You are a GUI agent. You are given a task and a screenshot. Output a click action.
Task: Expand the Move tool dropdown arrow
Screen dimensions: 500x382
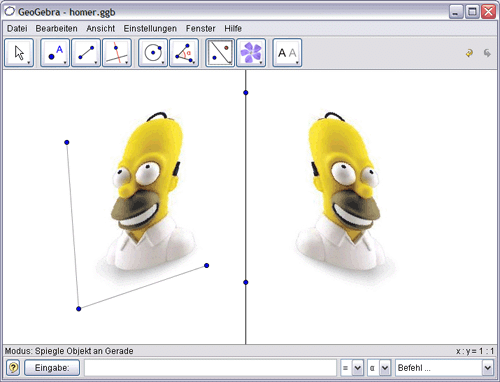29,62
